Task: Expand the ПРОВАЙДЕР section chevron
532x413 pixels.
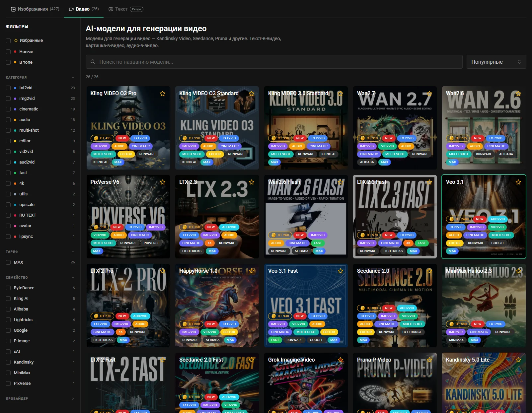Action: (x=73, y=399)
